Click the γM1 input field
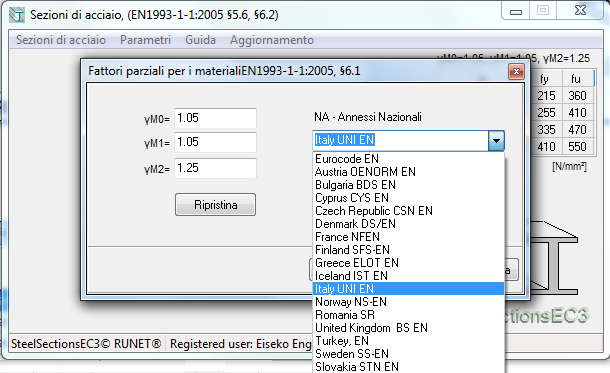Image resolution: width=610 pixels, height=373 pixels. click(x=215, y=142)
